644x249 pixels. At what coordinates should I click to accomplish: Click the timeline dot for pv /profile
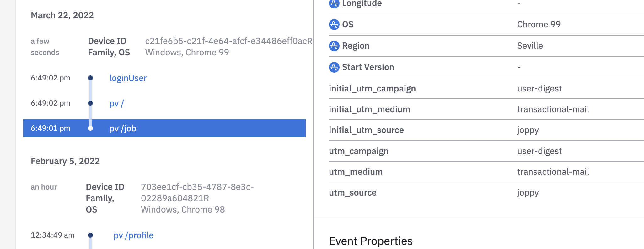pos(90,235)
